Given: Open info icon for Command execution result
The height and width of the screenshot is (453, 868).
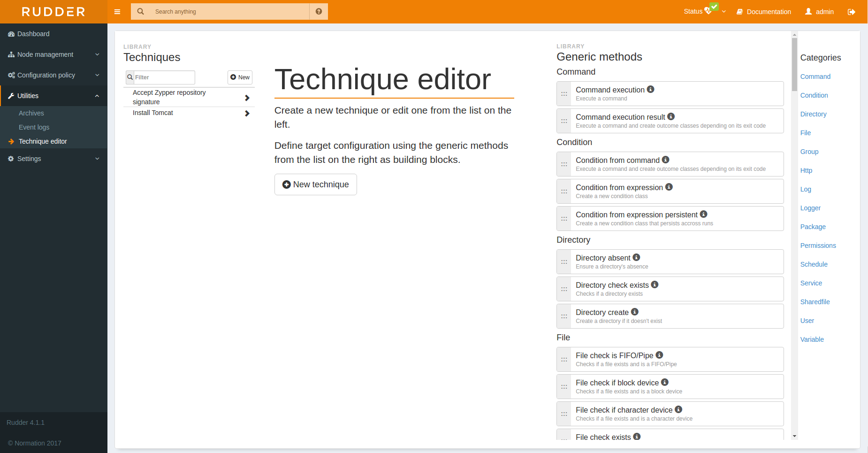Looking at the screenshot, I should [671, 116].
